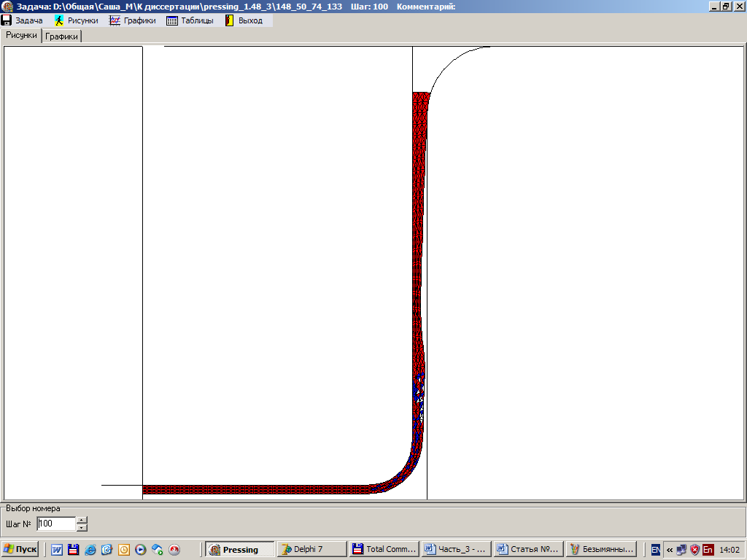This screenshot has width=747, height=560.
Task: Launch Word from quick launch bar
Action: pyautogui.click(x=57, y=550)
